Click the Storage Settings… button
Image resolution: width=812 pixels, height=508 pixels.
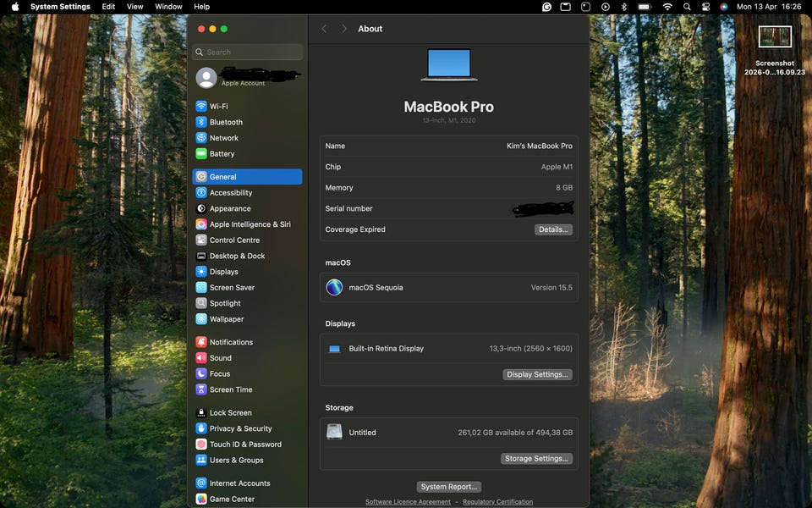coord(536,458)
